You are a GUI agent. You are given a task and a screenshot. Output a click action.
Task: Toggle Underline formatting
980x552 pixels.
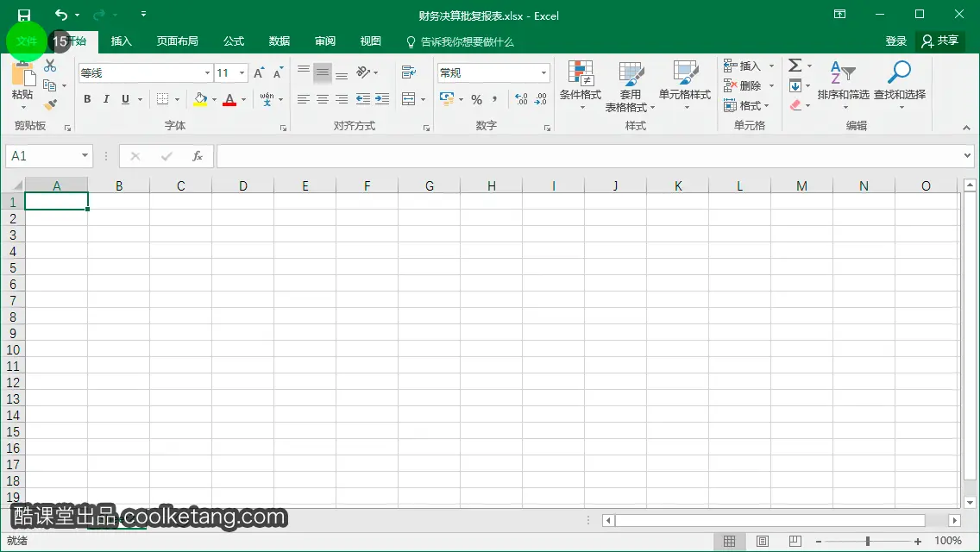click(126, 99)
